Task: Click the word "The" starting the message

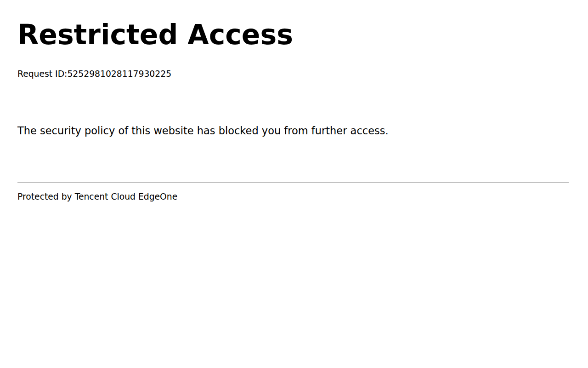Action: click(x=27, y=131)
